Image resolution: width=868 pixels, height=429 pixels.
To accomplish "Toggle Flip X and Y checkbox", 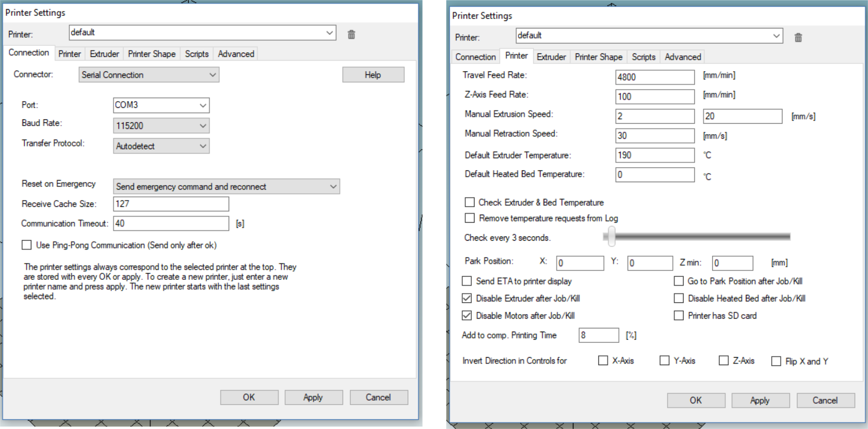I will click(x=776, y=361).
